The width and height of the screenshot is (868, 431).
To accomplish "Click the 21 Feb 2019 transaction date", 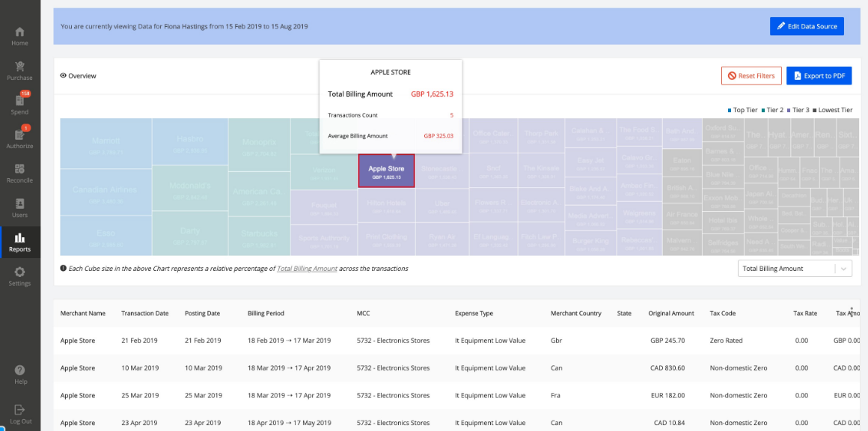I will point(140,340).
